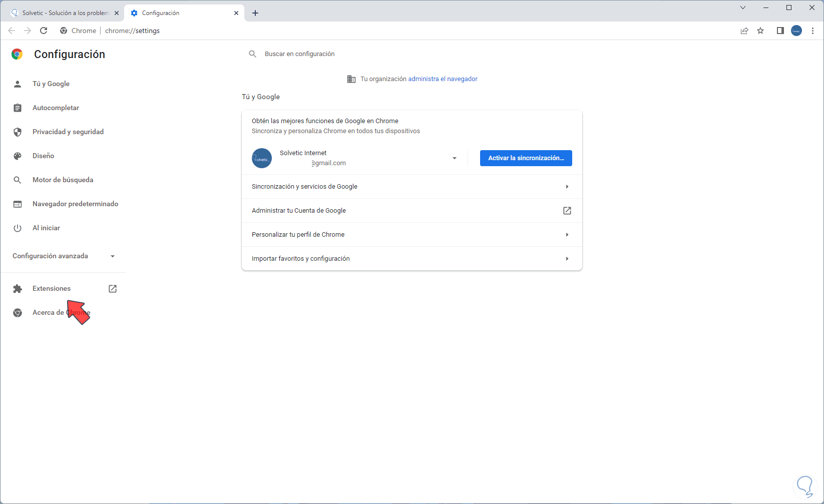The image size is (824, 504).
Task: Click the Extensiones puzzle icon
Action: pyautogui.click(x=18, y=288)
